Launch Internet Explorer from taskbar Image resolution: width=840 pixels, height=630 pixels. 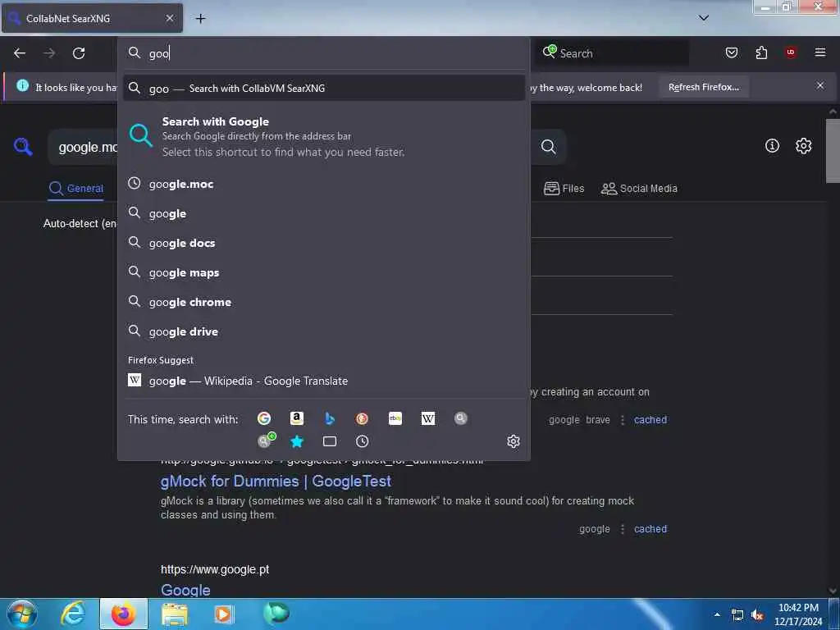(x=73, y=614)
